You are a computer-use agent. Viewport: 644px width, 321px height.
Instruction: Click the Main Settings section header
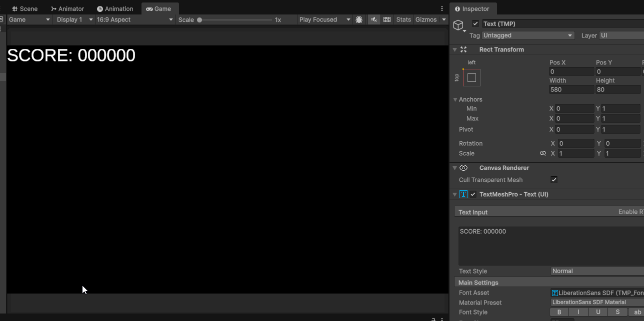(549, 283)
